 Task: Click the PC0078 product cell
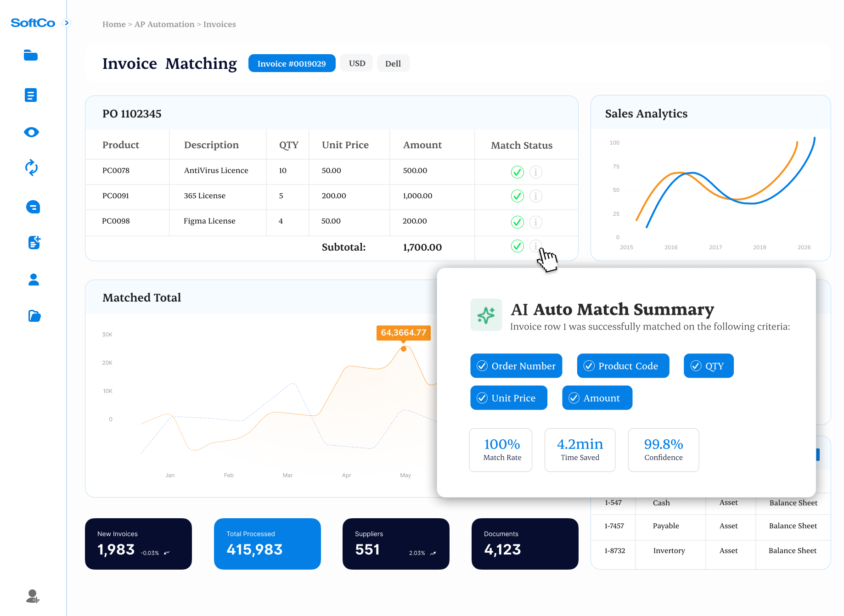click(116, 170)
